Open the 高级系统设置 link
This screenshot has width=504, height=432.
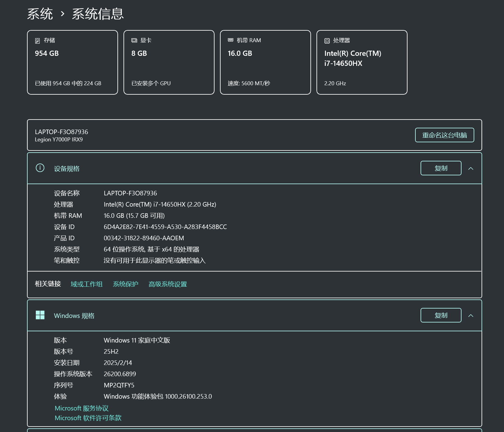pyautogui.click(x=167, y=284)
